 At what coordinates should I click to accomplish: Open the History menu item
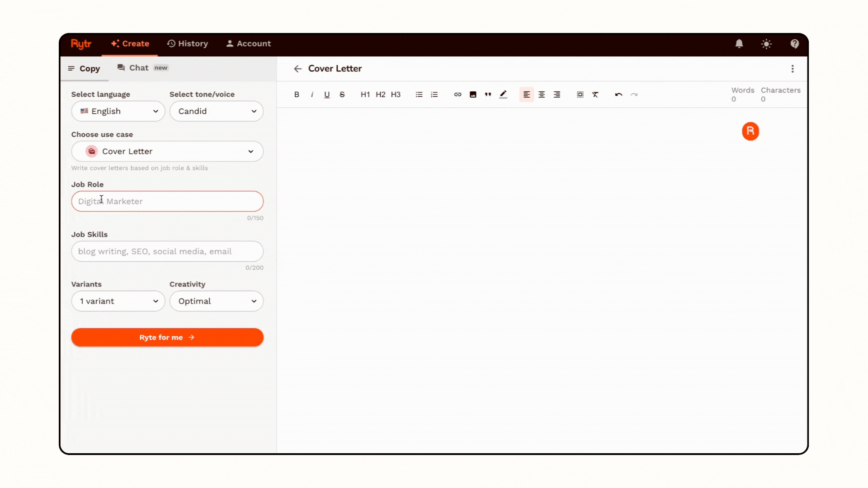[x=187, y=43]
